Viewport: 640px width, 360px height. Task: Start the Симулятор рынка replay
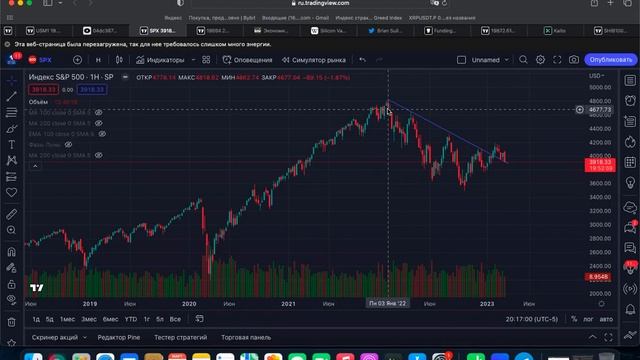tap(313, 60)
